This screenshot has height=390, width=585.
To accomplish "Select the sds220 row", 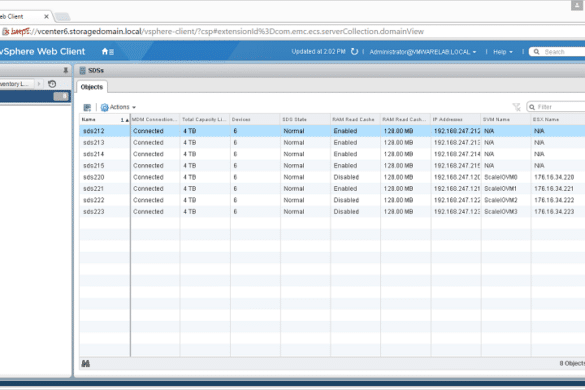I will (x=332, y=177).
